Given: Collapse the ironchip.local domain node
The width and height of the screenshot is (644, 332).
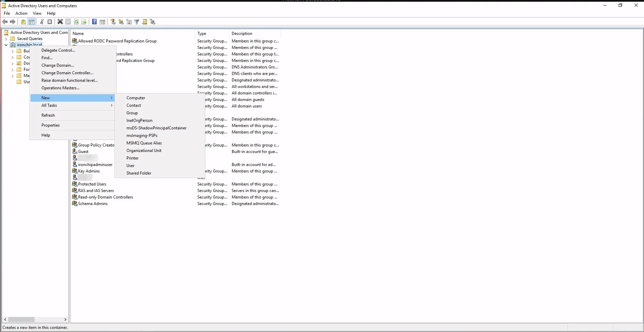Looking at the screenshot, I should click(x=6, y=45).
